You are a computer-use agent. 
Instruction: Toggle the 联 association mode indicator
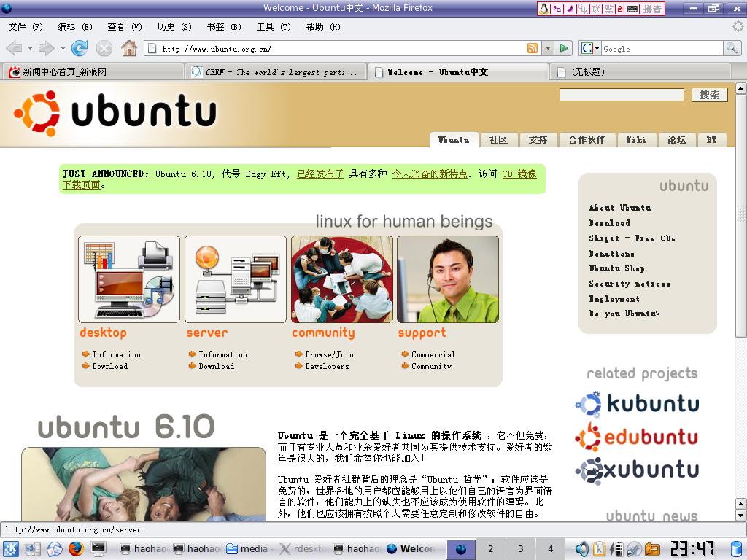(x=597, y=9)
